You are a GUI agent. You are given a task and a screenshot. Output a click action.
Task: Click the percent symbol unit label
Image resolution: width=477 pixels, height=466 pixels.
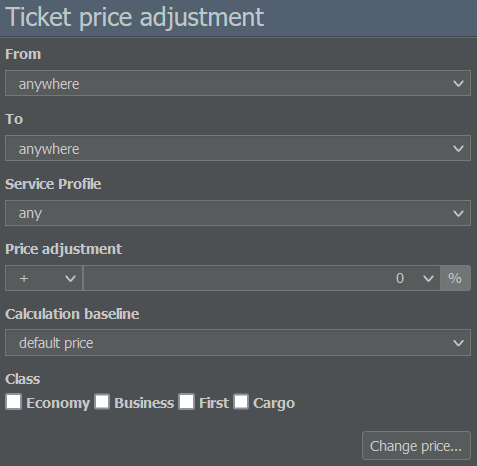(x=455, y=278)
